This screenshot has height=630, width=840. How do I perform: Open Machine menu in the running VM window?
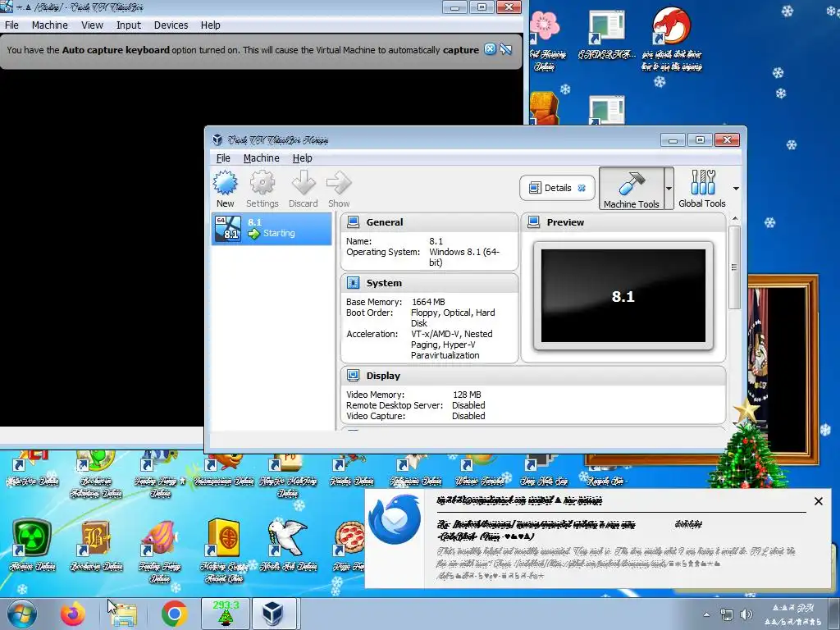[x=50, y=25]
